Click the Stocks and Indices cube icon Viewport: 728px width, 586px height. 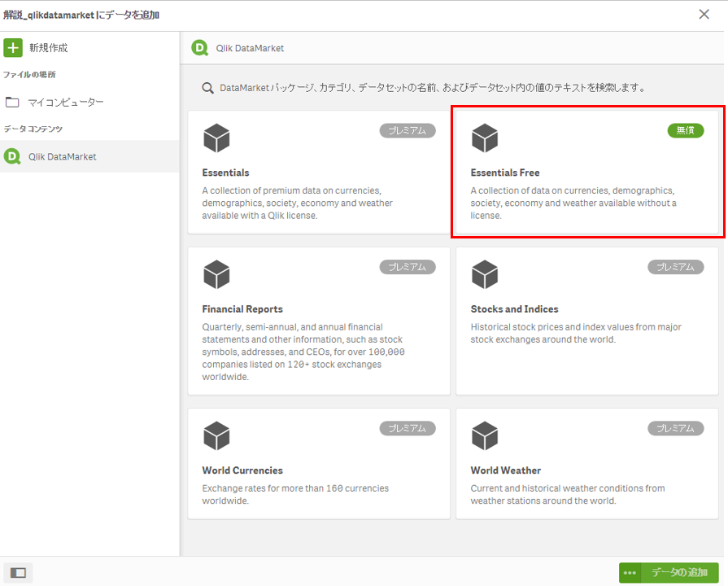(485, 274)
